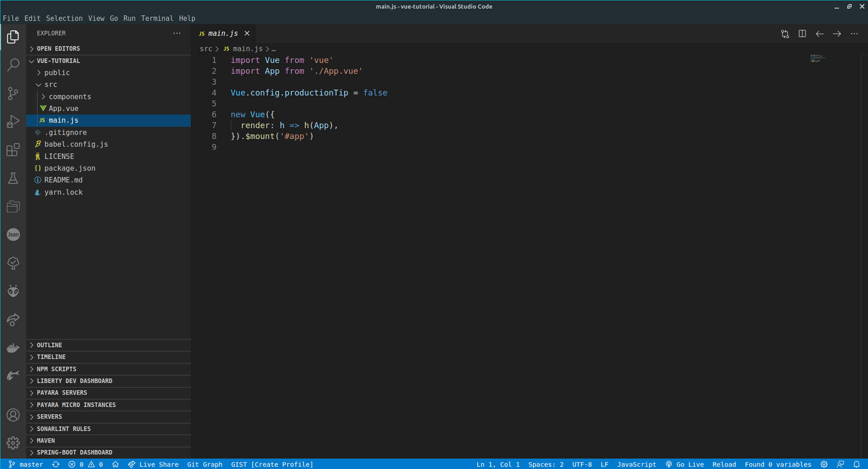The width and height of the screenshot is (868, 469).
Task: Open yarn.lock in the file tree
Action: tap(109, 192)
